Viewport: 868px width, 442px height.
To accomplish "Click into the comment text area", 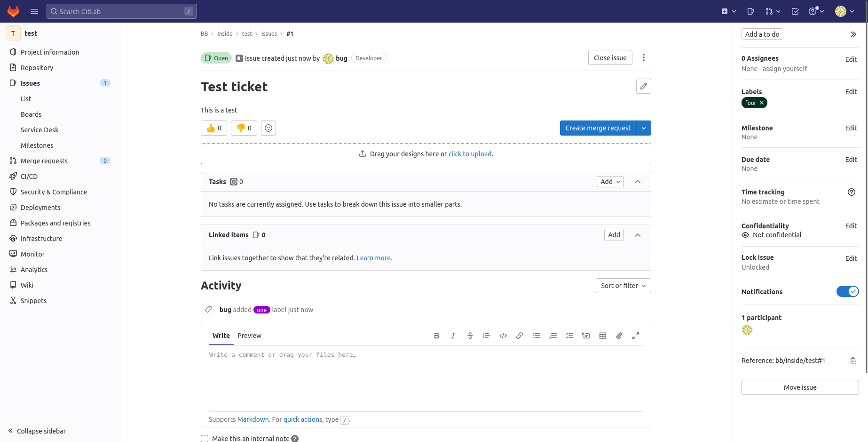I will [426, 377].
